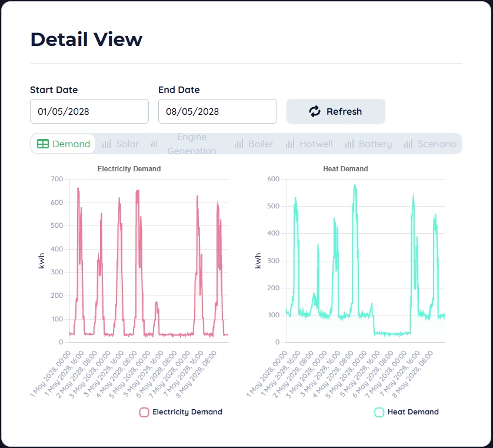Open the End Date field

click(218, 111)
